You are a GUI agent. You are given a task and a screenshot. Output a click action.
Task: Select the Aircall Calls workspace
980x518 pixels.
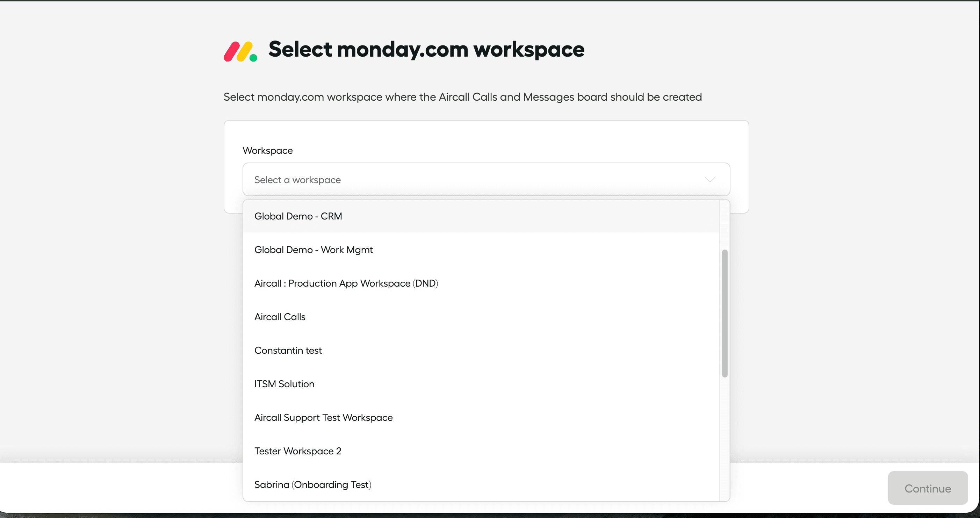(x=481, y=317)
